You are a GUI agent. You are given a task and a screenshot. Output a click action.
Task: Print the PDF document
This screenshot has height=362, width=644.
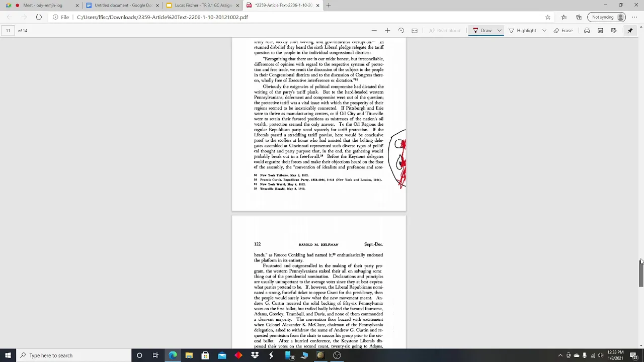(587, 31)
